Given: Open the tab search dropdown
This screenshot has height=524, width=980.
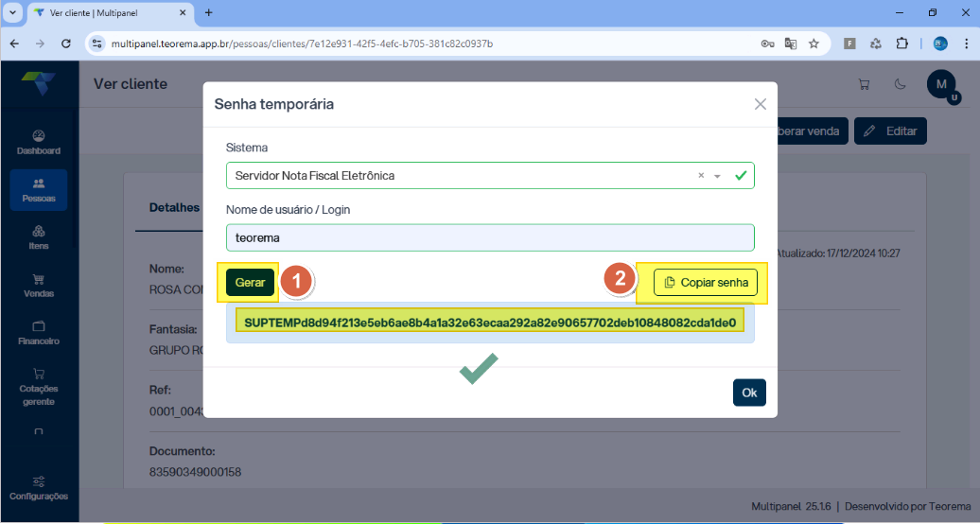Looking at the screenshot, I should coord(12,12).
